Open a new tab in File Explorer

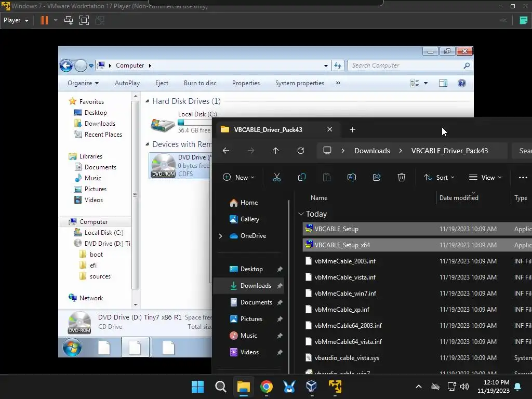(x=353, y=129)
